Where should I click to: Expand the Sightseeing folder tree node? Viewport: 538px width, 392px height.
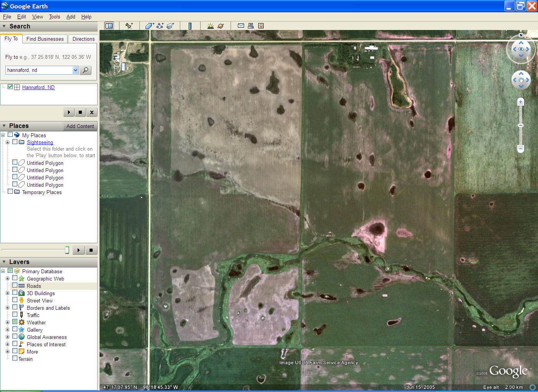7,142
